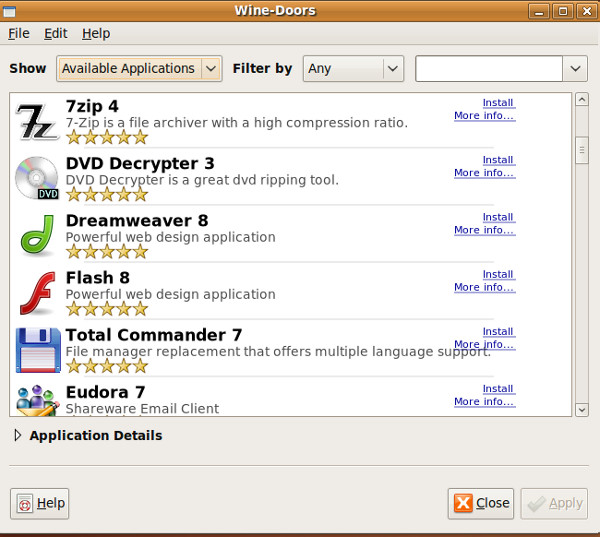
Task: Select the Total Commander 7 title
Action: click(154, 335)
